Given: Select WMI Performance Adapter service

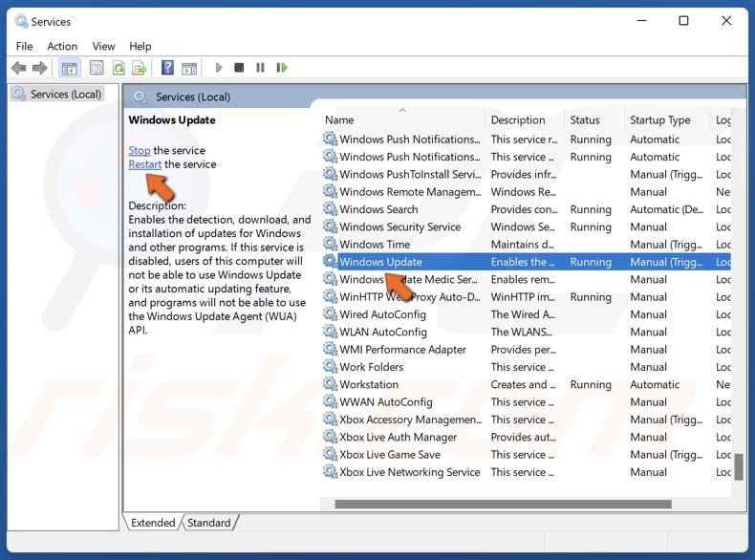Looking at the screenshot, I should pos(403,349).
